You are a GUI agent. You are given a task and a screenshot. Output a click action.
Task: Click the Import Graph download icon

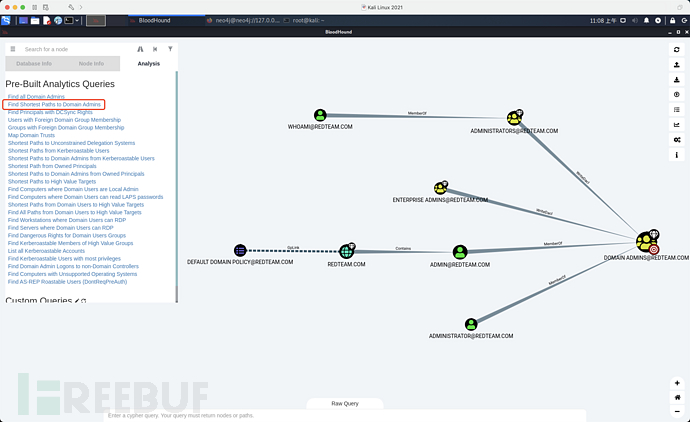click(676, 80)
